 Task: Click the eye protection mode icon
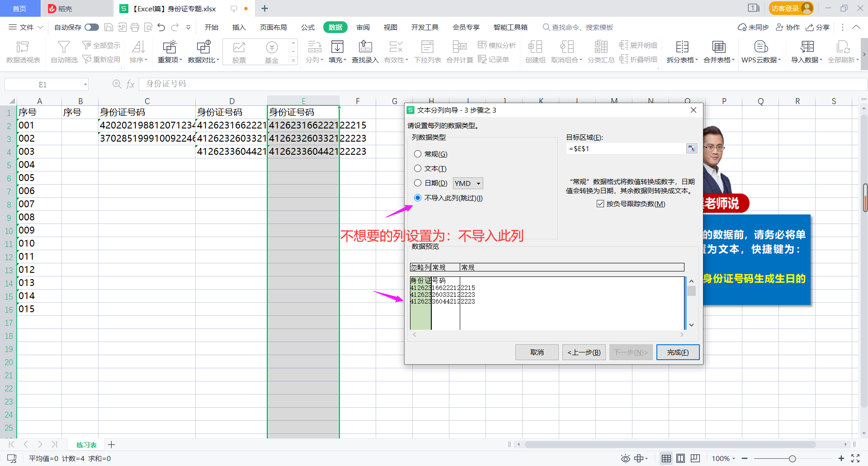(x=625, y=458)
